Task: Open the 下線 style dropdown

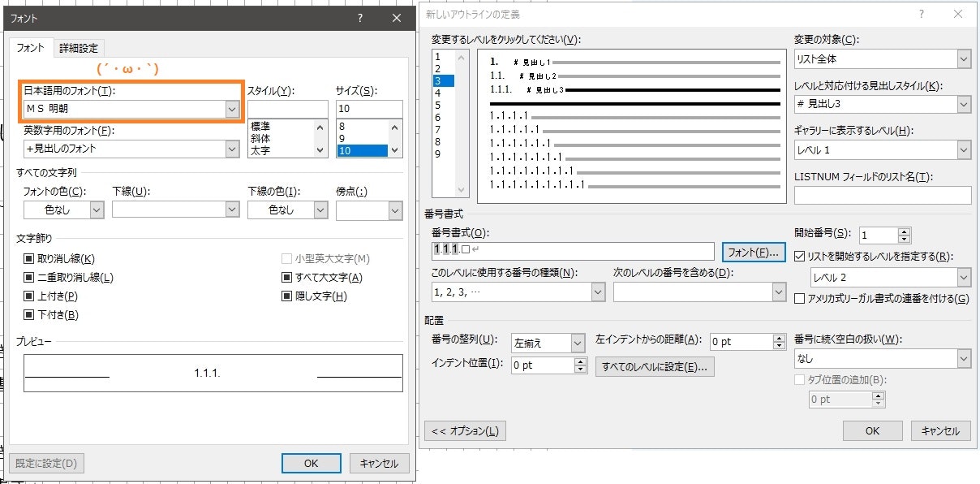Action: (x=232, y=210)
